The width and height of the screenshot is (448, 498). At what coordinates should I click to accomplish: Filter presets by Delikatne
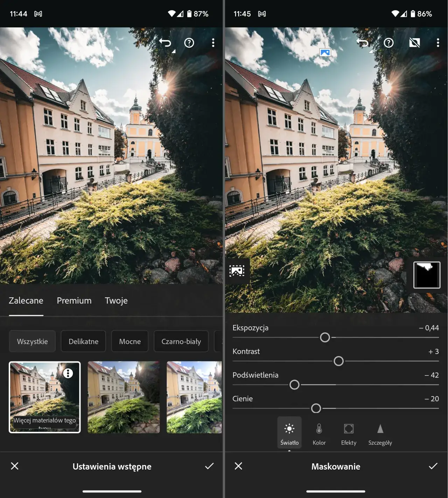(x=83, y=341)
